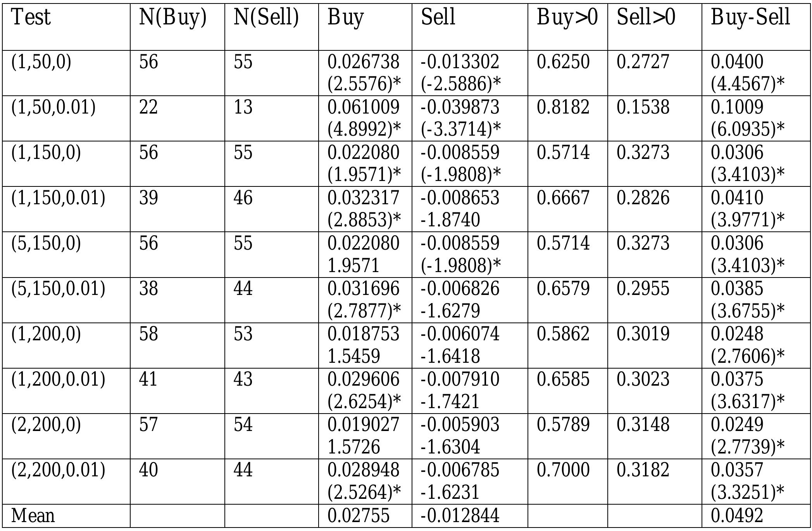Viewport: 812px width, 531px height.
Task: Select the N(Buy) header cell
Action: (172, 18)
